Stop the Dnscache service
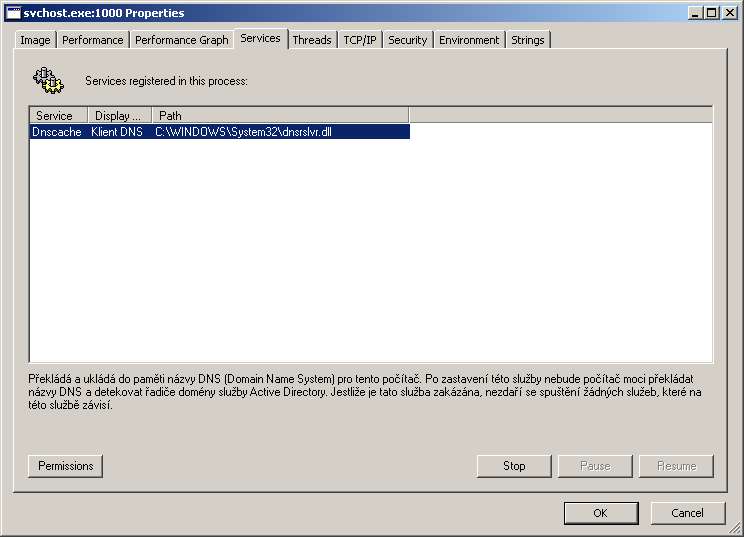 (514, 466)
